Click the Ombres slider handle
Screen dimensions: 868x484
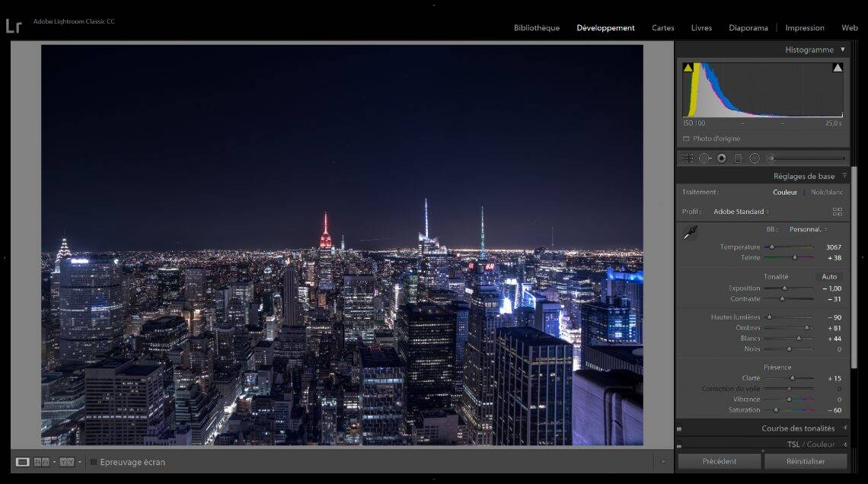(807, 327)
